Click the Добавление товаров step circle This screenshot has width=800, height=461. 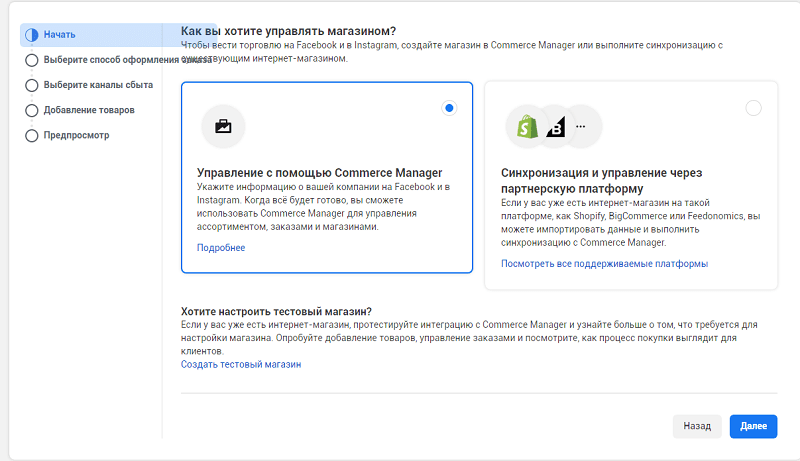(x=32, y=110)
